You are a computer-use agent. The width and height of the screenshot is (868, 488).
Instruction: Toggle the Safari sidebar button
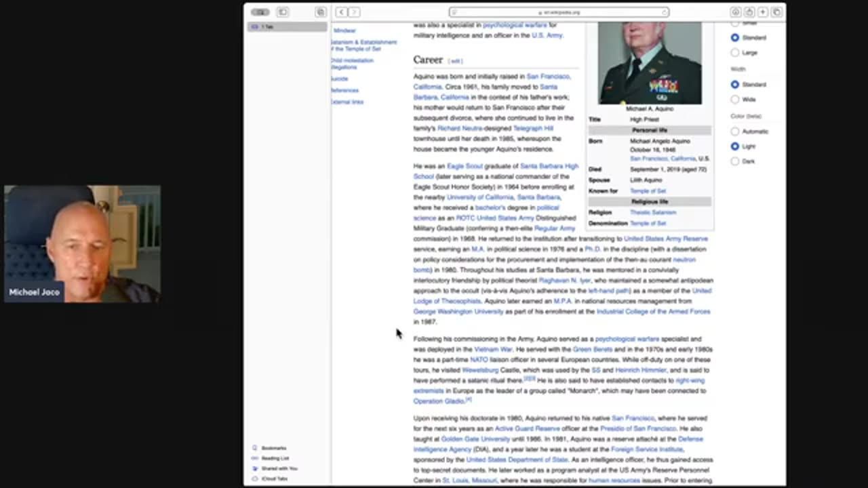pyautogui.click(x=283, y=12)
